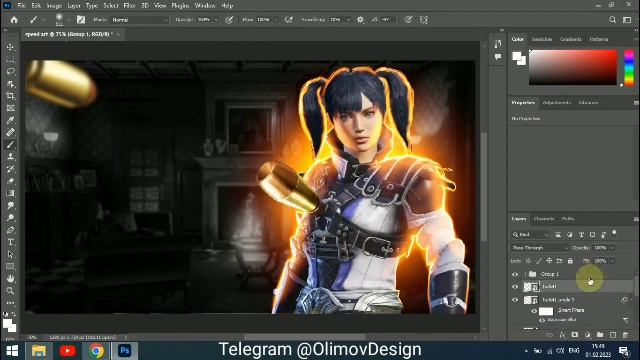The width and height of the screenshot is (640, 360).
Task: Toggle Smart Filters visibility eye
Action: click(534, 311)
